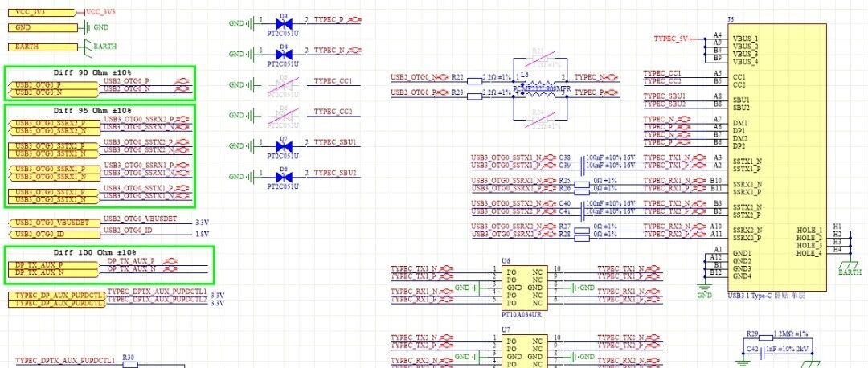
Task: Select the greyed-out R24 resistor
Action: coord(541,119)
